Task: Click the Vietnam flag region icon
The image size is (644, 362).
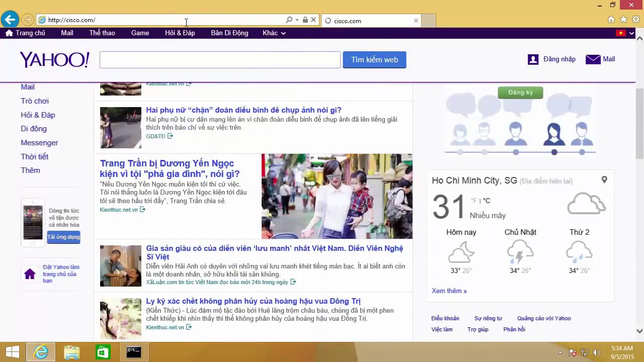Action: click(x=620, y=33)
